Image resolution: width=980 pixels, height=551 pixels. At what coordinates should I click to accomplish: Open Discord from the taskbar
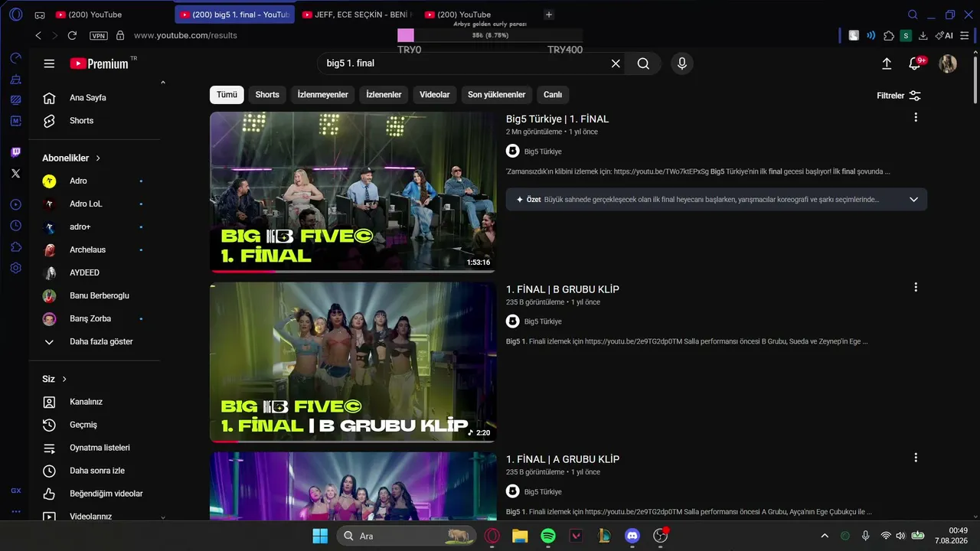(x=632, y=536)
